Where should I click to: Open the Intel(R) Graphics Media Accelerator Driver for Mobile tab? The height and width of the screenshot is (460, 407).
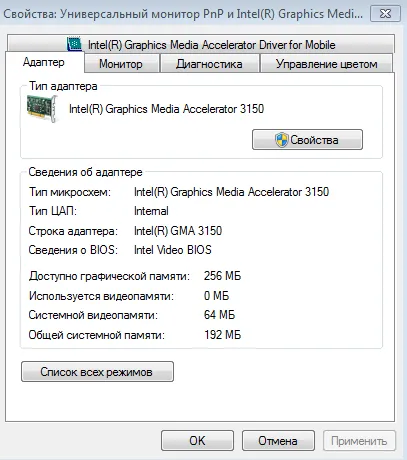pyautogui.click(x=201, y=44)
